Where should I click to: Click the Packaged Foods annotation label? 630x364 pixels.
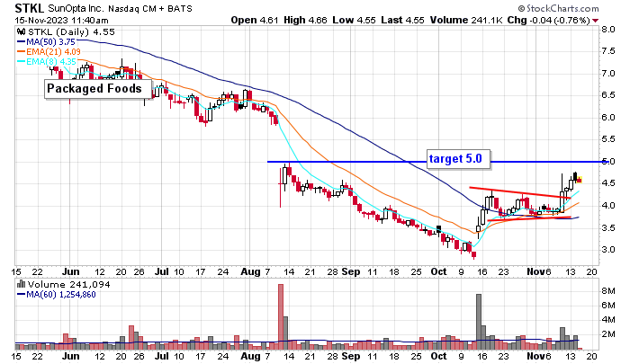click(x=98, y=89)
